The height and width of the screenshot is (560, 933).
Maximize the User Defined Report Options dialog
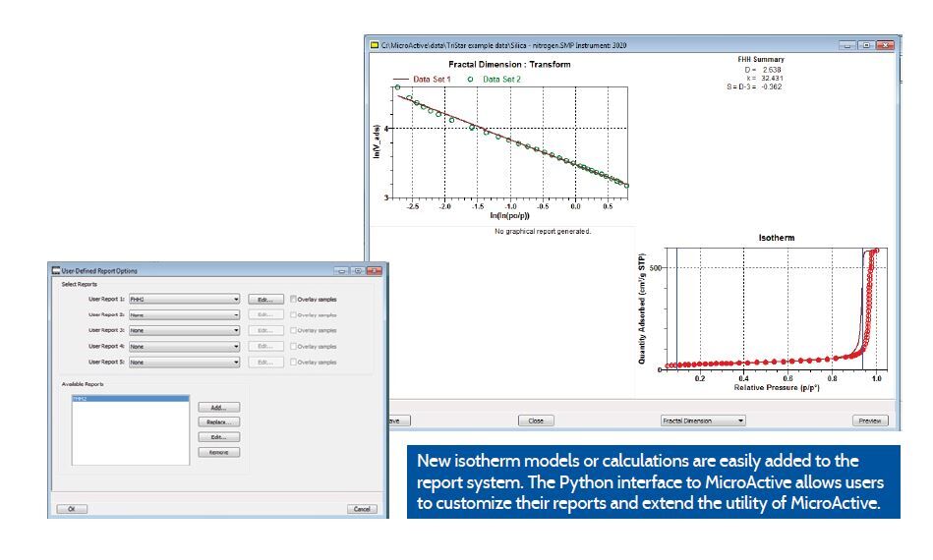(358, 270)
